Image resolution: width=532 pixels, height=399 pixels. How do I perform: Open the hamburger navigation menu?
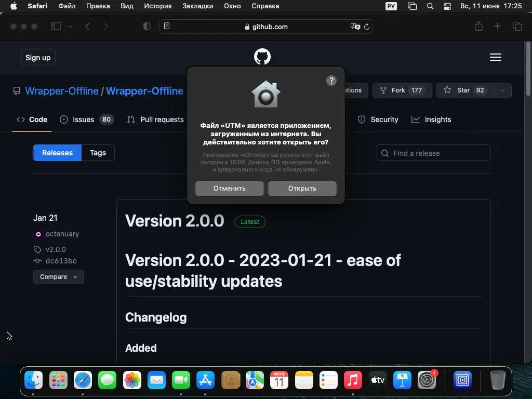click(496, 57)
